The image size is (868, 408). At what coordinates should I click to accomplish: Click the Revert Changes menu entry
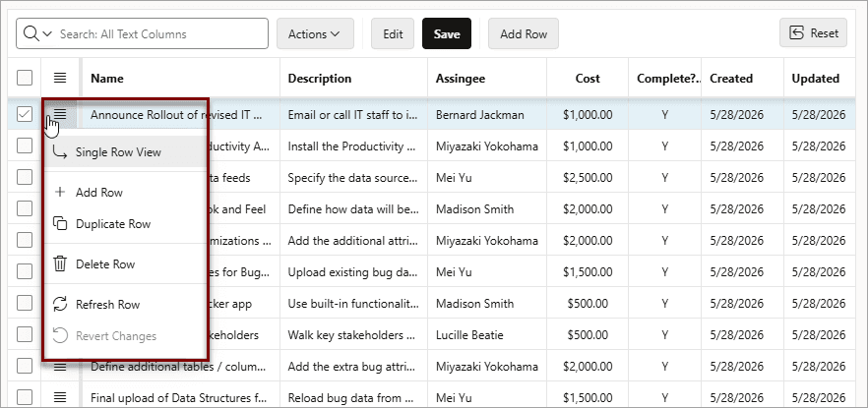tap(126, 336)
